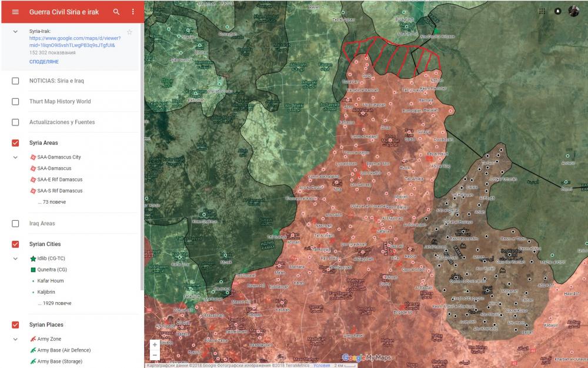Collapse the Syria-Irak description chevron
The height and width of the screenshot is (368, 588).
pos(16,31)
